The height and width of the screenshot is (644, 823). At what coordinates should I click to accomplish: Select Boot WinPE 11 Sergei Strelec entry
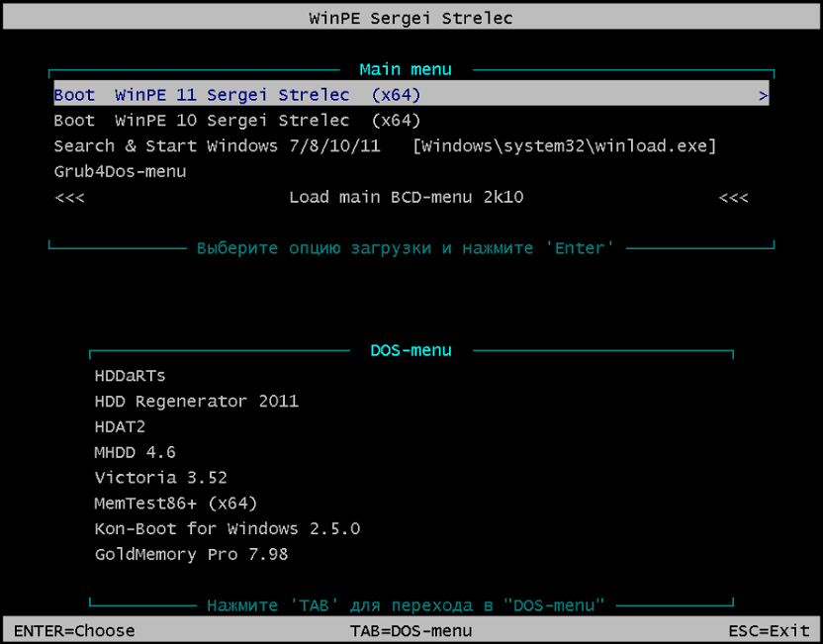237,96
